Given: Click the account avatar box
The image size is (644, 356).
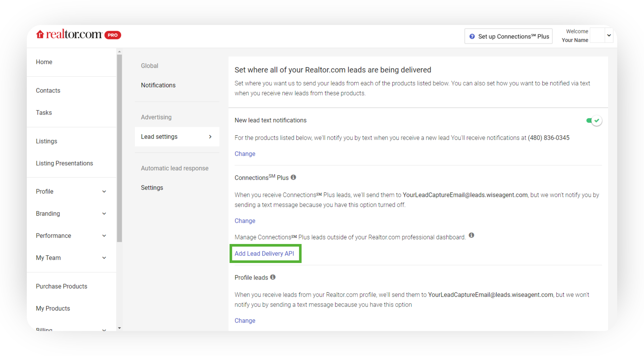Looking at the screenshot, I should coord(598,36).
